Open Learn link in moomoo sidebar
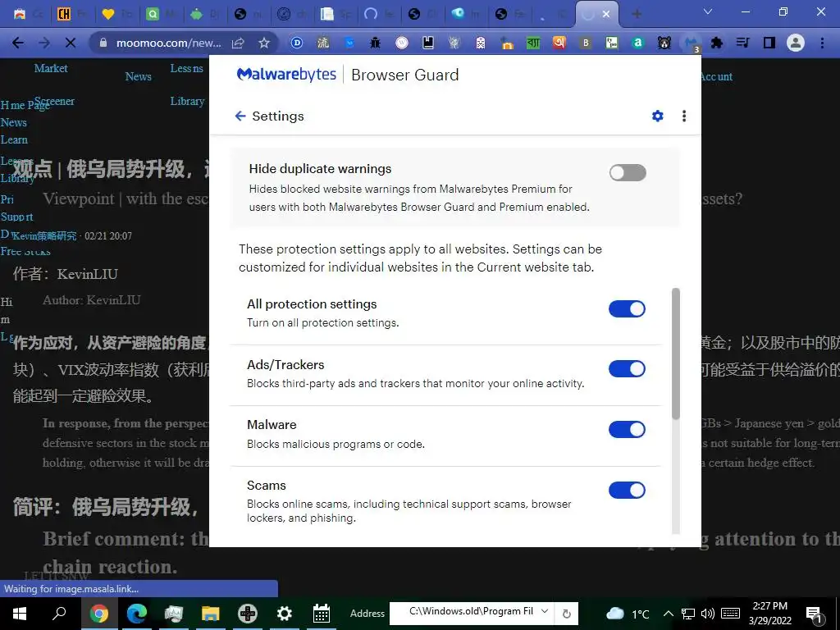The image size is (840, 630). (x=14, y=139)
